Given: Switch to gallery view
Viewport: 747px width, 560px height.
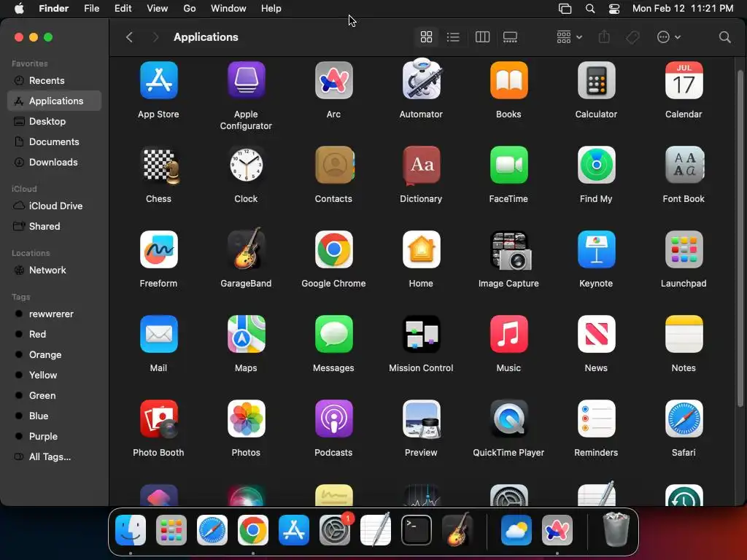Looking at the screenshot, I should pos(510,37).
